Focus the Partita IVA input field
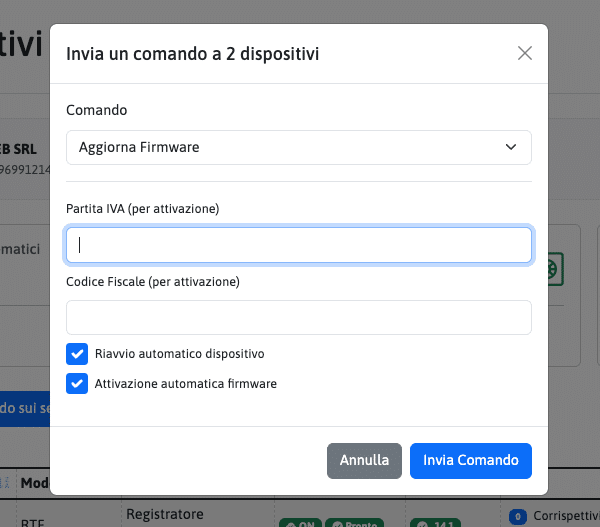This screenshot has height=527, width=600. point(298,245)
